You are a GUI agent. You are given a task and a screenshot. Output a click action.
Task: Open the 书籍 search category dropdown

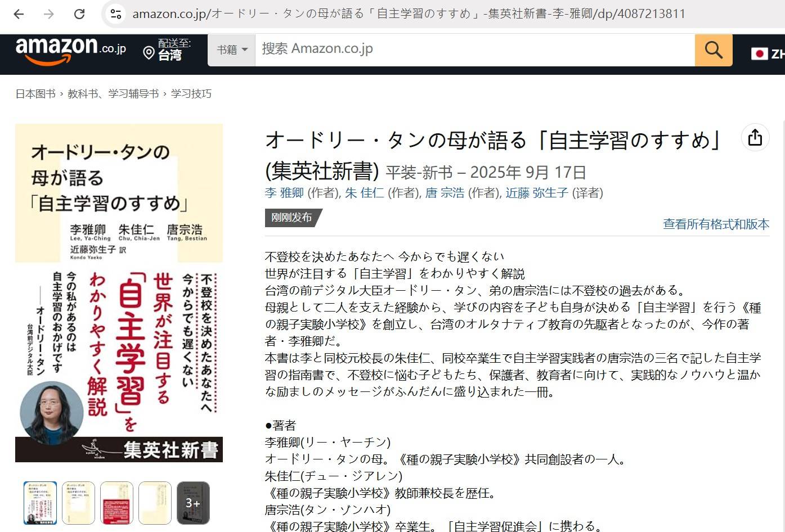[x=232, y=50]
